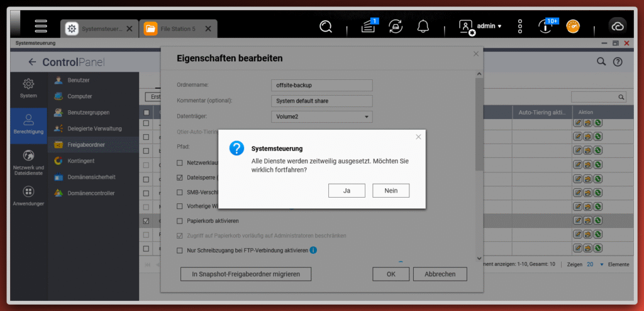Click the help question mark in ControlPanel
Screen dimensions: 644x311
[618, 62]
